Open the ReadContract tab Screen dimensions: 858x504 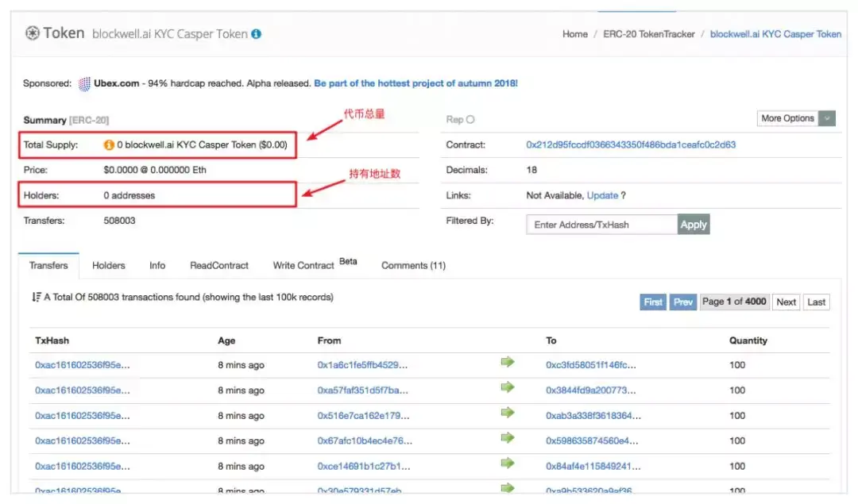pyautogui.click(x=219, y=265)
